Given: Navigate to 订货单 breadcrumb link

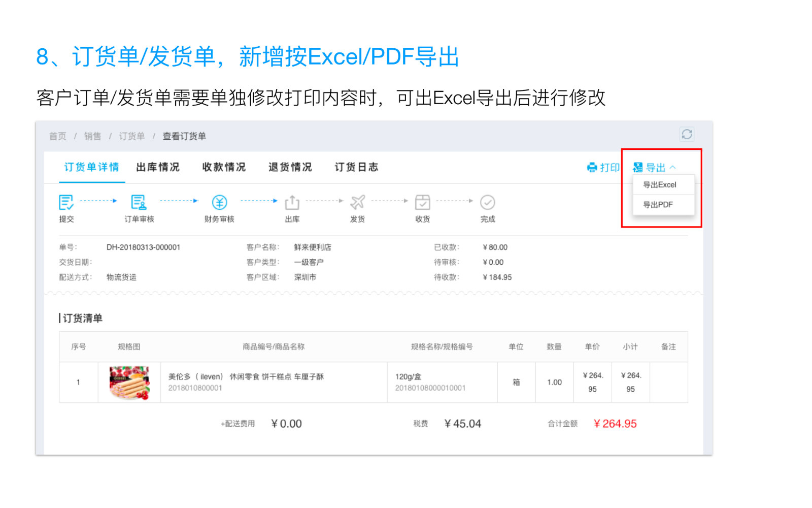Looking at the screenshot, I should [x=132, y=136].
